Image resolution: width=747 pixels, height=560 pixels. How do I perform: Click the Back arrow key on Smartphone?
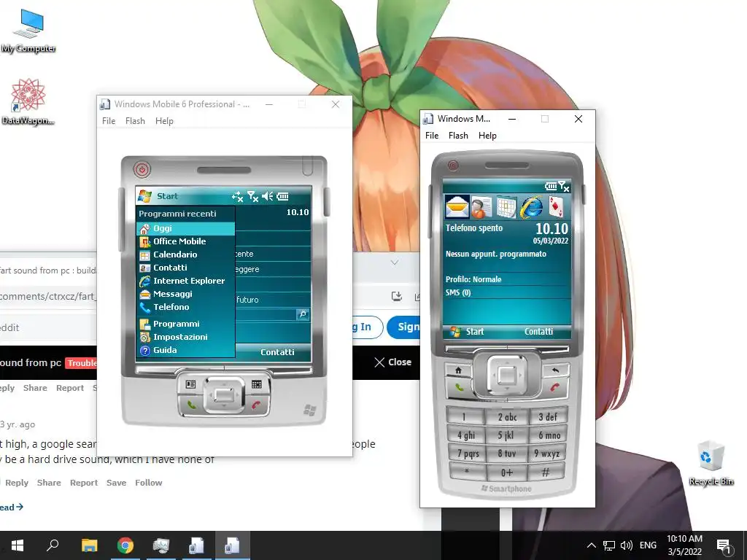pos(555,370)
